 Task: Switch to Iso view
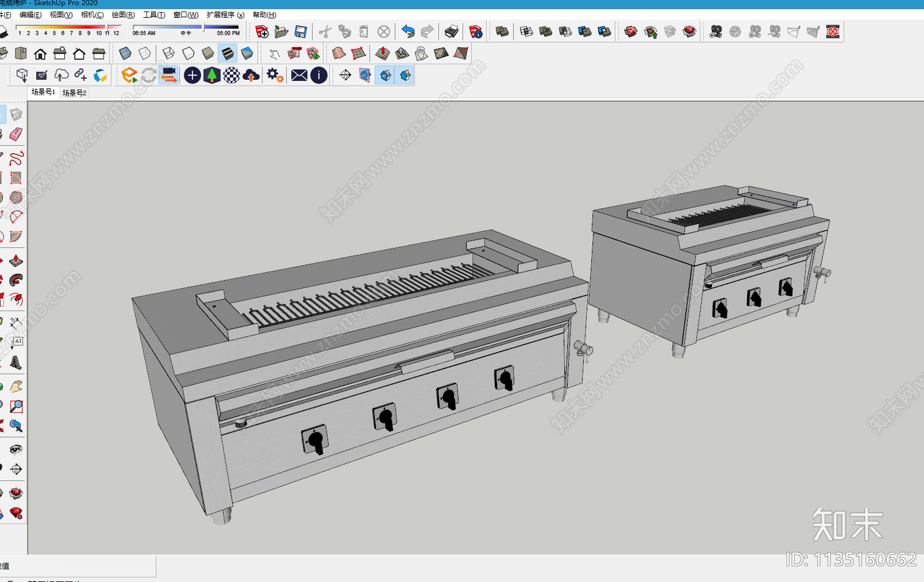2,54
